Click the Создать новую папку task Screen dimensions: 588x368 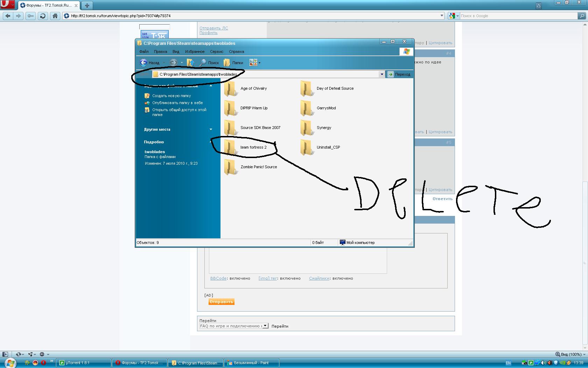(x=168, y=96)
